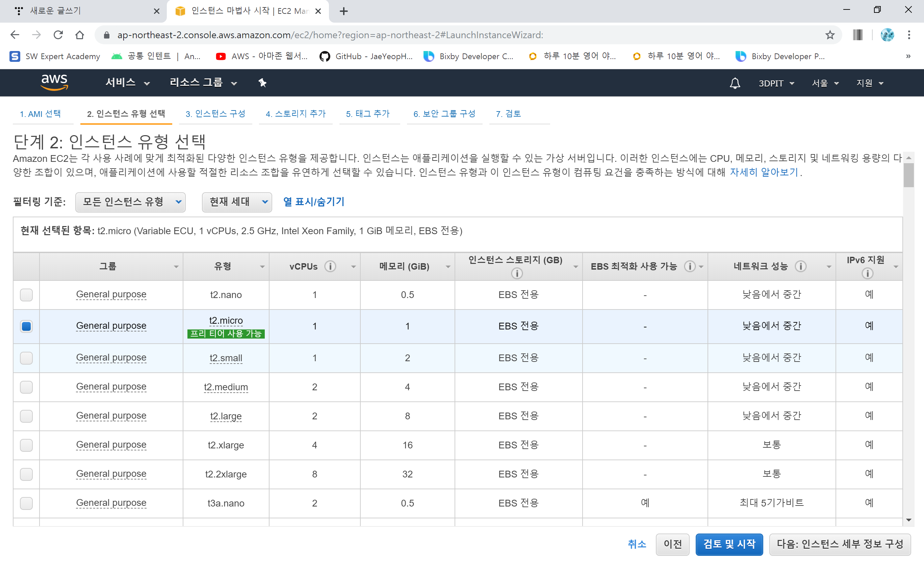Image resolution: width=924 pixels, height=568 pixels.
Task: Click the vCPUs column info icon
Action: [x=330, y=266]
